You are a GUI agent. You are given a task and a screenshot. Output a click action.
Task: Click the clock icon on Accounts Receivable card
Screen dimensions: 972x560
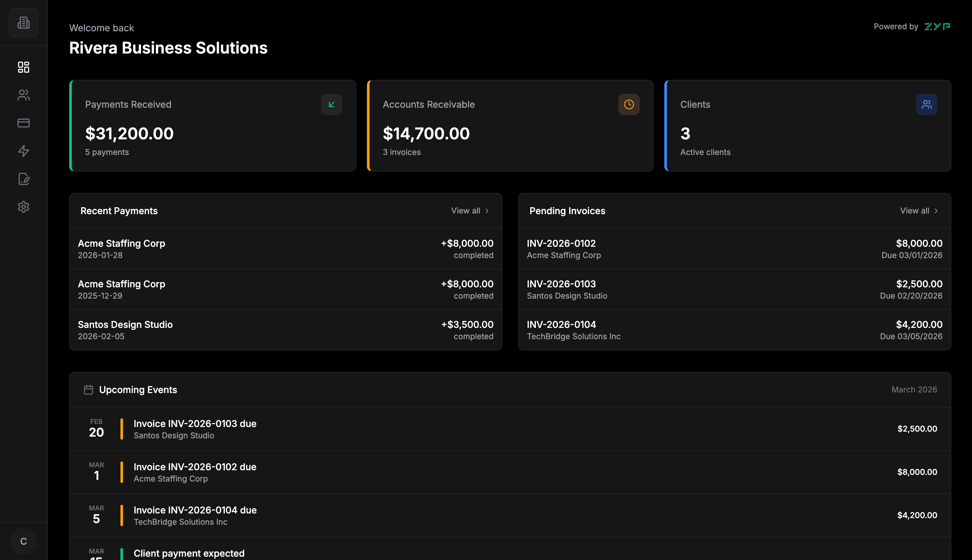click(629, 104)
